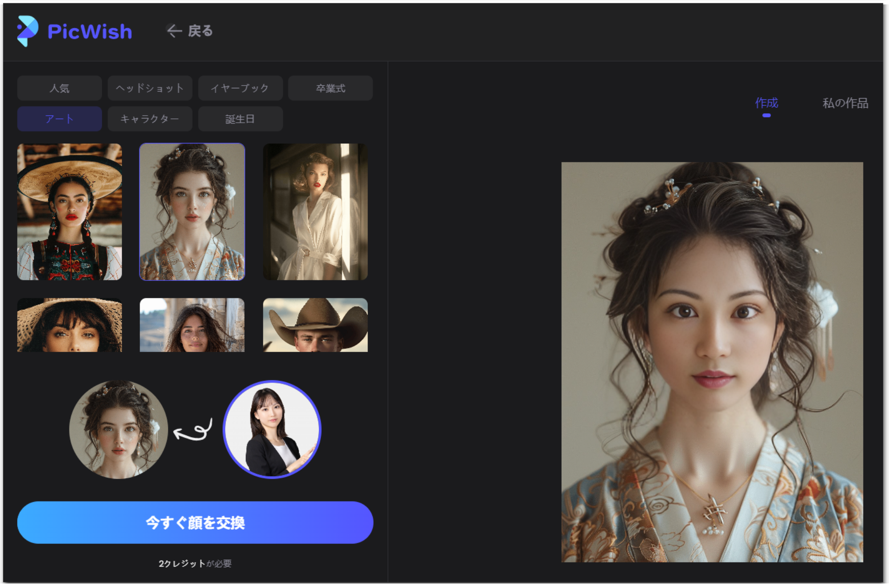Viewport: 889px width, 588px height.
Task: Pick the wide-brim hat woman template
Action: click(69, 211)
